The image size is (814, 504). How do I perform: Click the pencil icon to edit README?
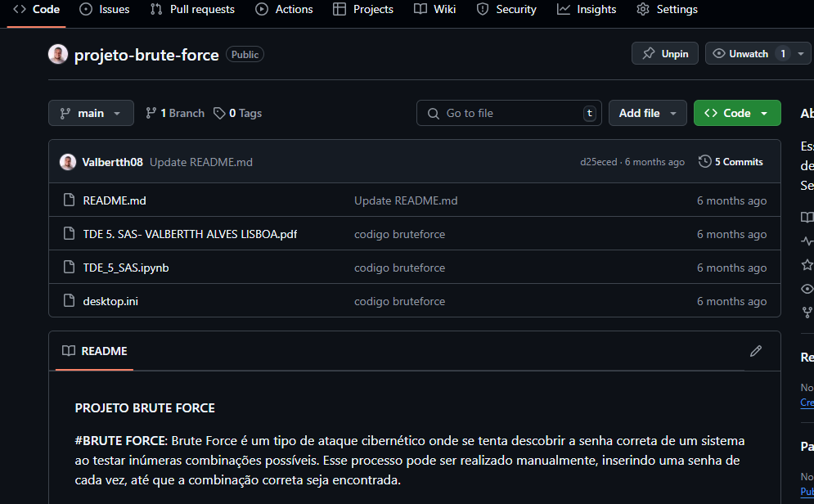coord(755,351)
